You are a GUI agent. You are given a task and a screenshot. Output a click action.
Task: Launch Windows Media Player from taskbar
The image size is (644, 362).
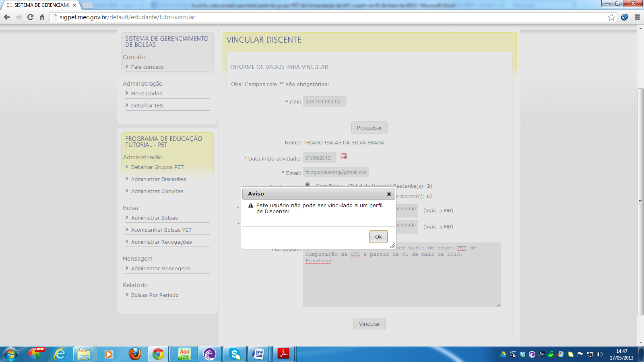[108, 354]
